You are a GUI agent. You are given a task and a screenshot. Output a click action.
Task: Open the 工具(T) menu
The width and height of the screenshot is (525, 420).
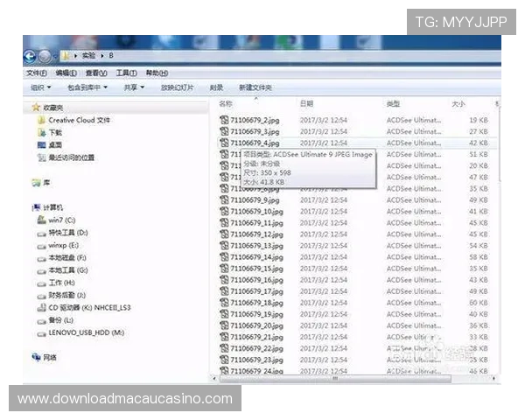pyautogui.click(x=126, y=73)
